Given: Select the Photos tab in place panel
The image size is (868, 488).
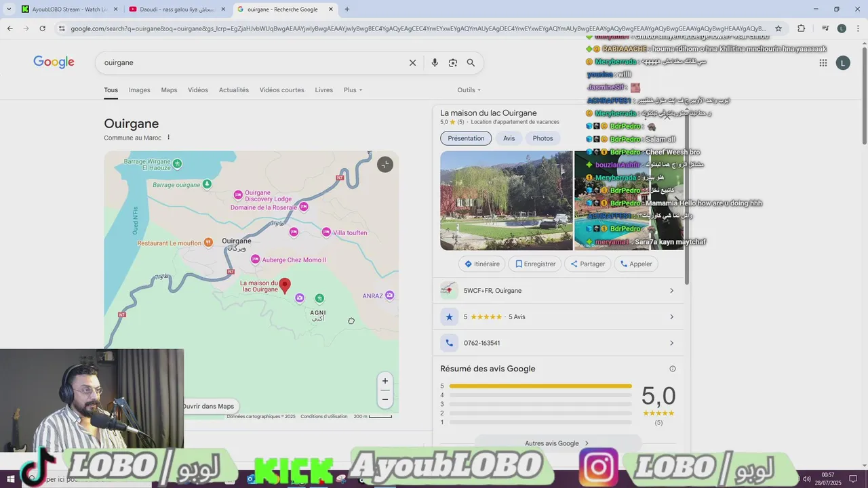Looking at the screenshot, I should point(542,138).
